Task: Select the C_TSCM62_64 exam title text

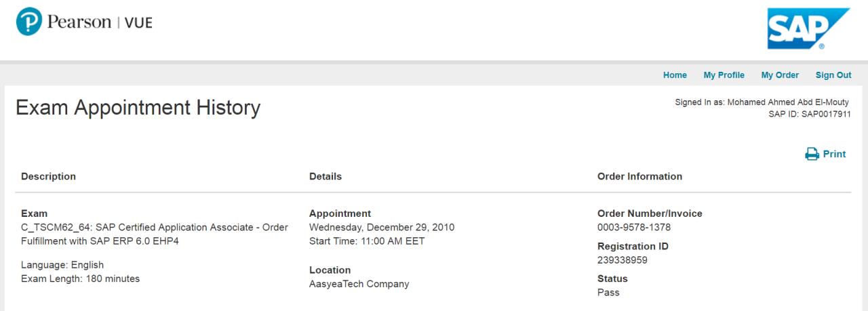Action: click(x=155, y=227)
